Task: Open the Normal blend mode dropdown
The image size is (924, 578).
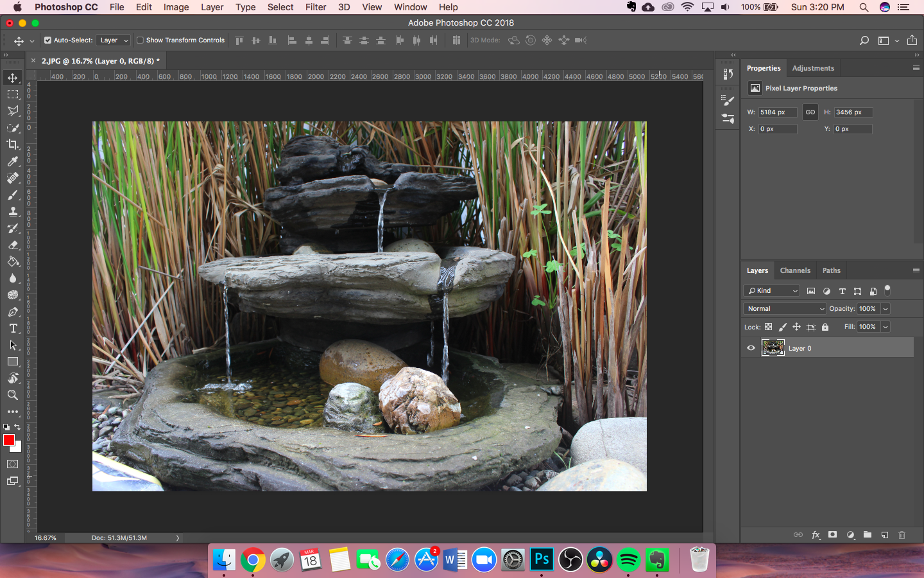Action: [x=785, y=309]
